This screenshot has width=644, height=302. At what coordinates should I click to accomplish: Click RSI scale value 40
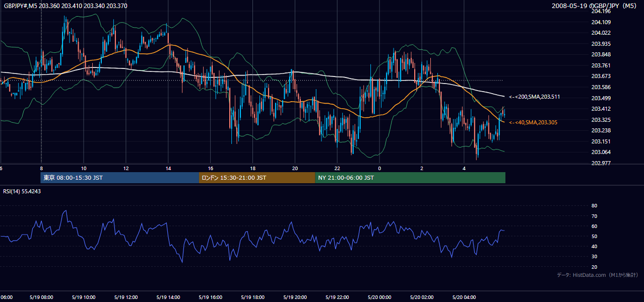[594, 246]
